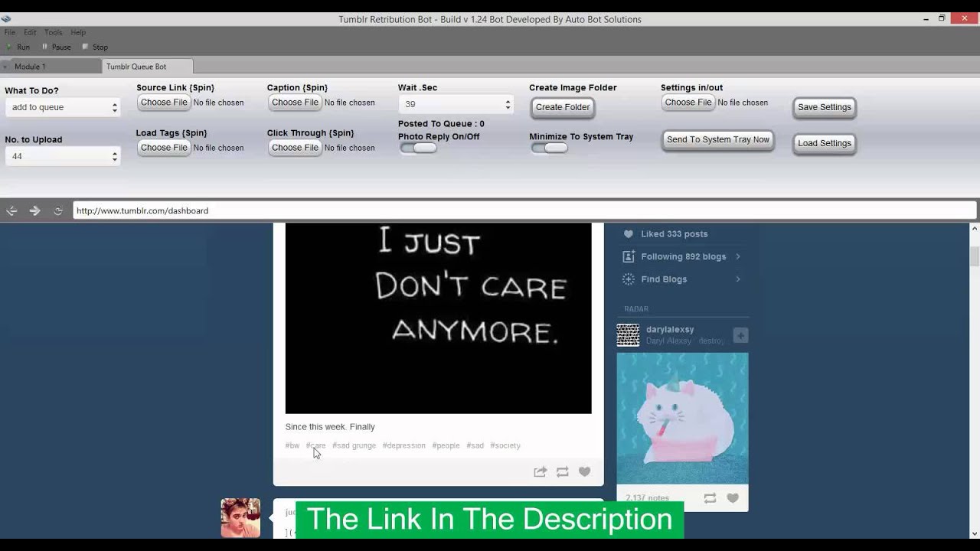Click the #care tag
The image size is (980, 551).
click(316, 445)
